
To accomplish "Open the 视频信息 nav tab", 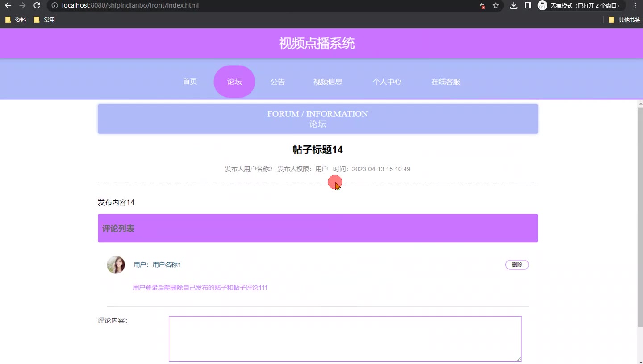I will point(328,82).
